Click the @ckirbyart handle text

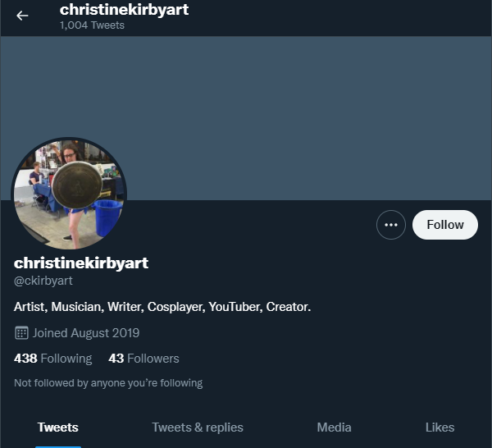coord(43,281)
